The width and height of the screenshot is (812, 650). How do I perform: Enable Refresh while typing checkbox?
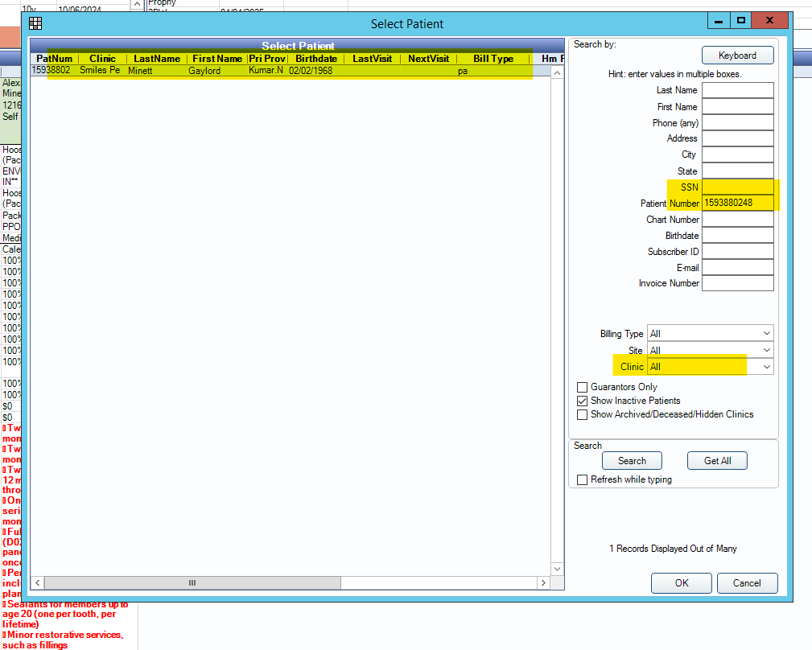click(x=582, y=479)
